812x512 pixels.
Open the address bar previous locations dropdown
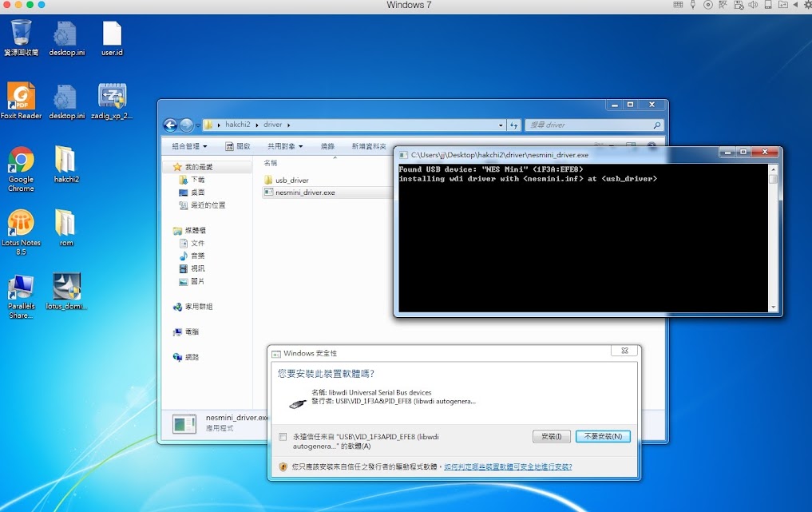click(501, 125)
